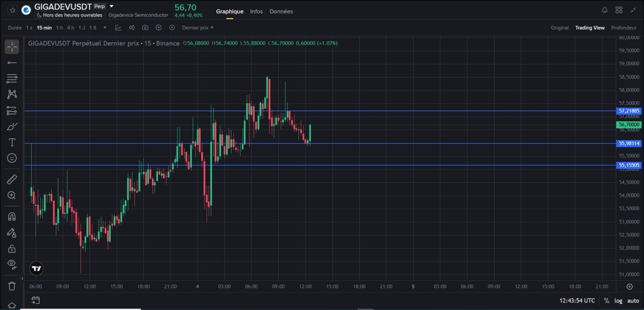Select the 1 J daily interval
Viewport: 644px width, 310px height.
point(82,28)
